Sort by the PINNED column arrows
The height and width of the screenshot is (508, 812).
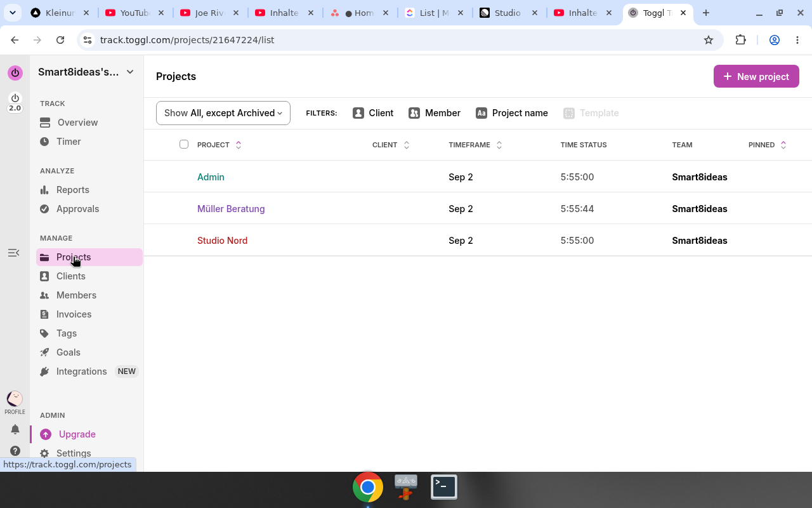coord(783,145)
